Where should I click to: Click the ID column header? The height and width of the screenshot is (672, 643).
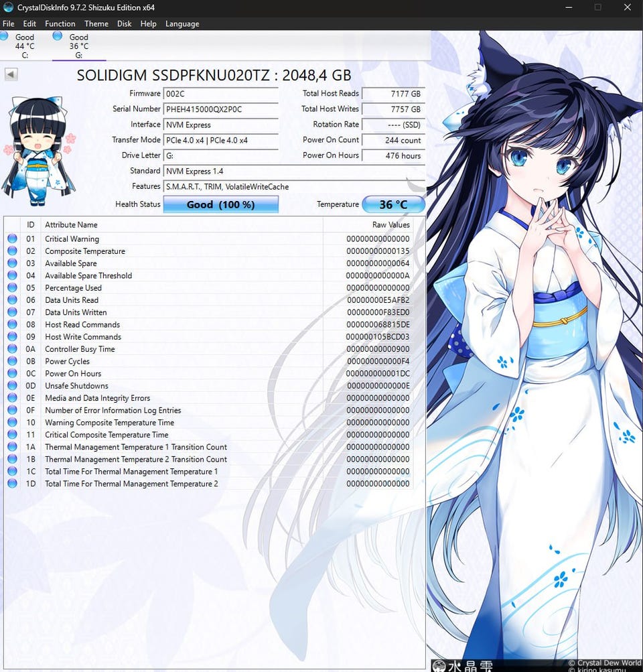[x=30, y=224]
